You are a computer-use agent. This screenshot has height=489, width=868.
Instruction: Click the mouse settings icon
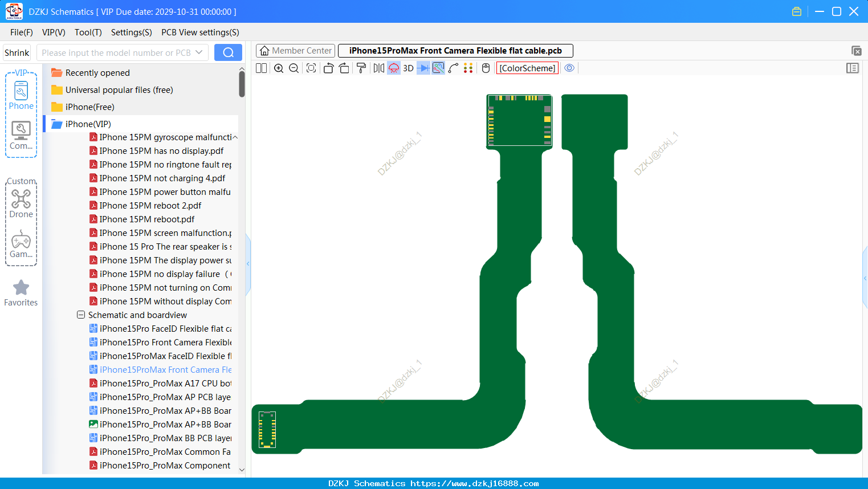pyautogui.click(x=486, y=68)
